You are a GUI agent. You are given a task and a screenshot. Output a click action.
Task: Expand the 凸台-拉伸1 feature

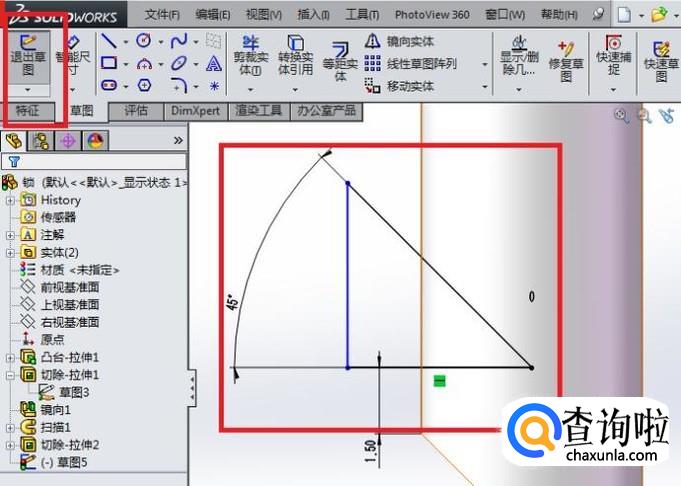tap(10, 358)
